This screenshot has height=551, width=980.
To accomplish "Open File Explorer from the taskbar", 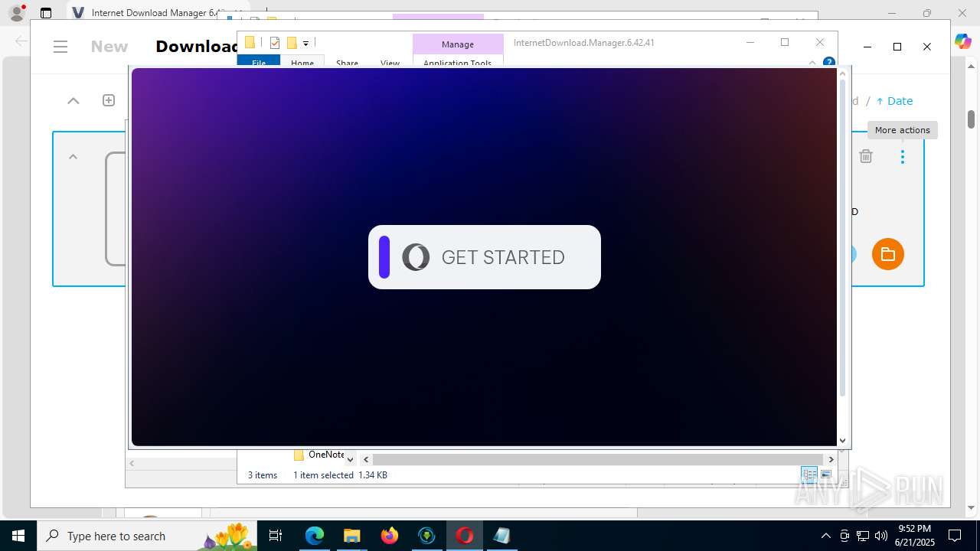I will pyautogui.click(x=352, y=536).
